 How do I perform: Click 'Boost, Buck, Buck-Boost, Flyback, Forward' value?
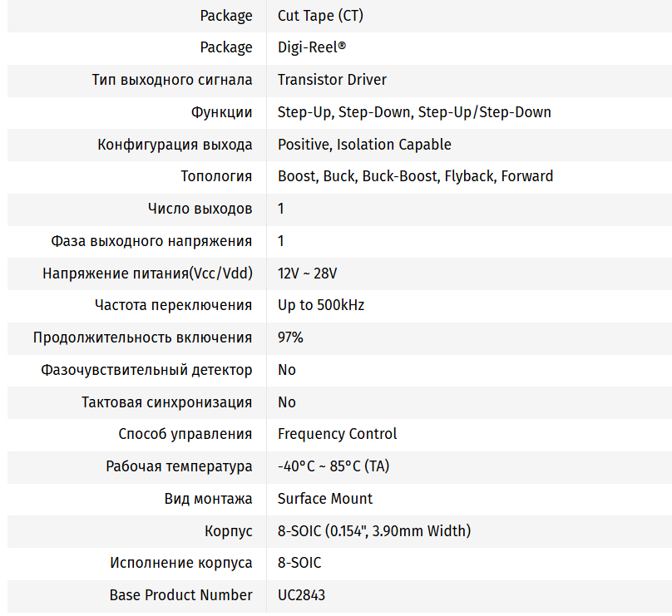point(415,176)
